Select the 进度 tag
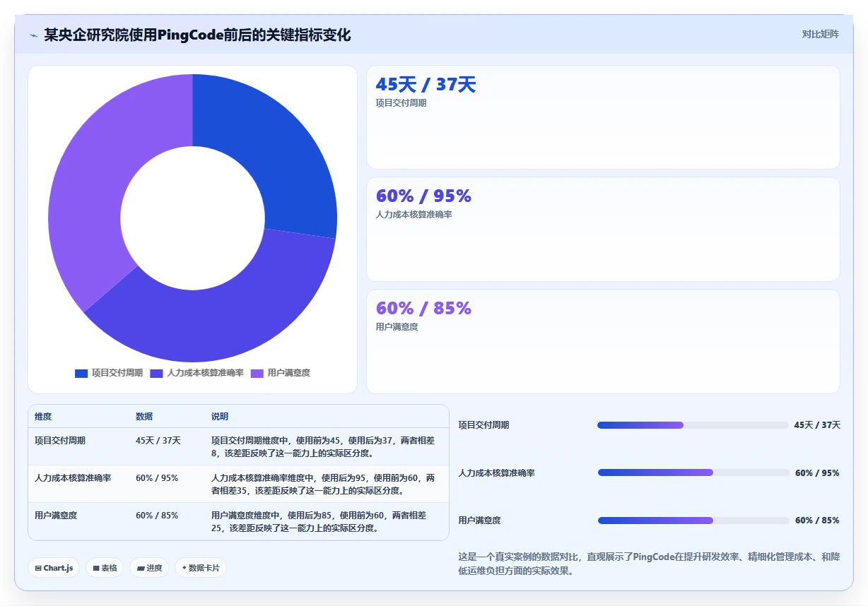The image size is (868, 606). tap(149, 568)
